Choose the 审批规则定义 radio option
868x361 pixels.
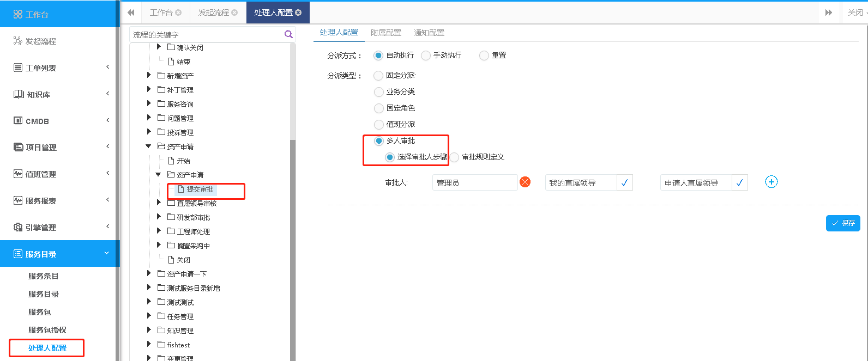click(455, 157)
